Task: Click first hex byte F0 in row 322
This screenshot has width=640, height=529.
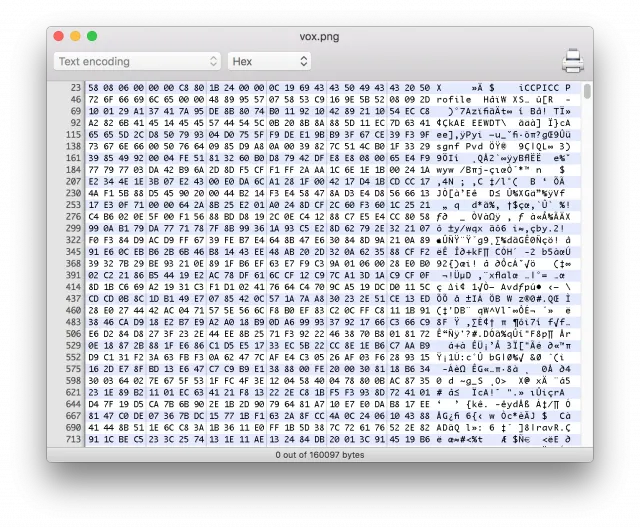Action: coord(93,240)
